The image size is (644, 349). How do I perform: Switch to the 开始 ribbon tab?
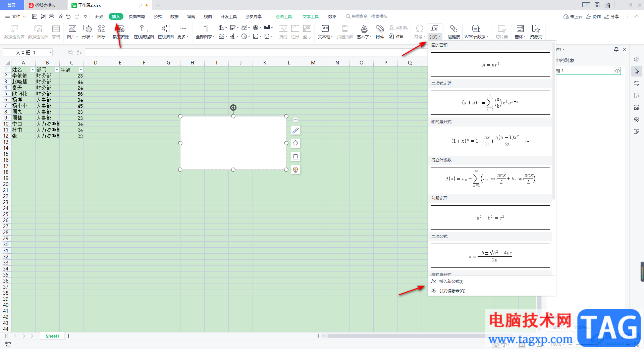pos(99,16)
